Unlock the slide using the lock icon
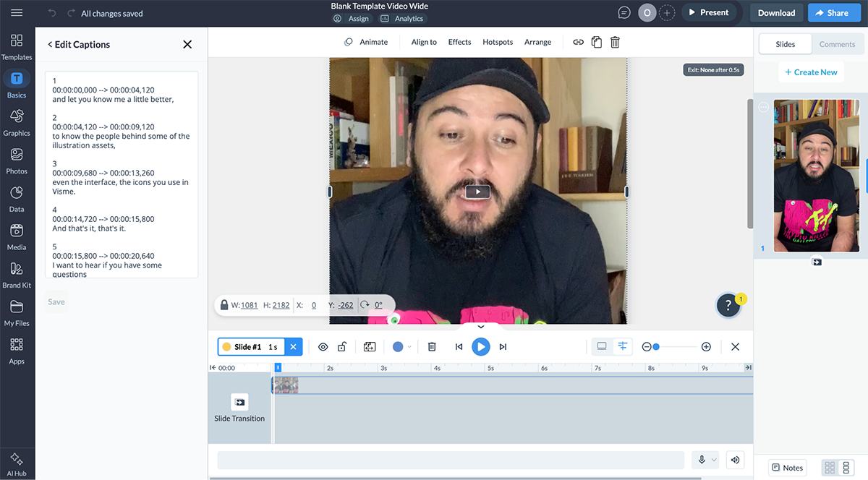Screen dimensions: 868x480 point(341,346)
